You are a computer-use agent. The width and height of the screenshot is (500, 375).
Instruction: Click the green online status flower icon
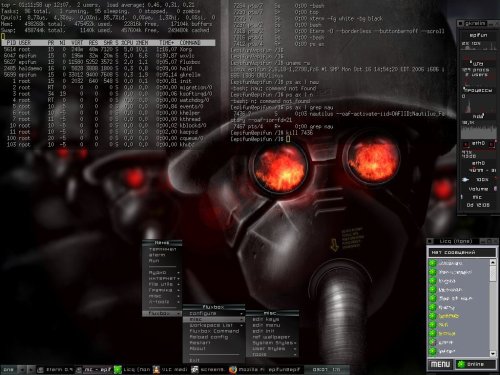461,364
